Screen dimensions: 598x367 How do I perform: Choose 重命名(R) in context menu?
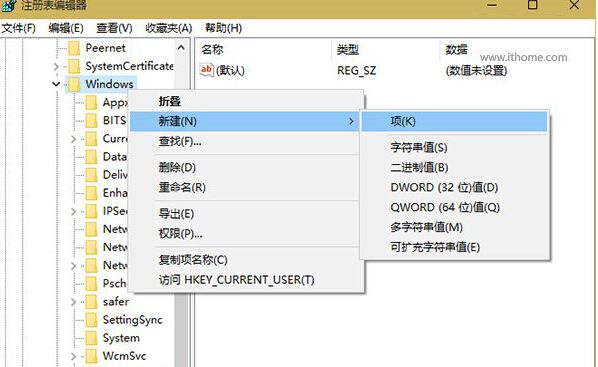click(x=244, y=187)
